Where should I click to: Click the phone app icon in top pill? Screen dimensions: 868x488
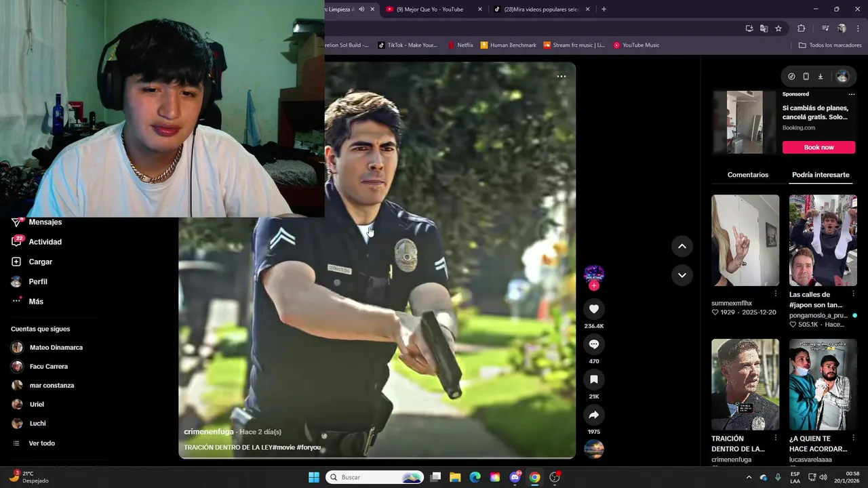pos(806,77)
